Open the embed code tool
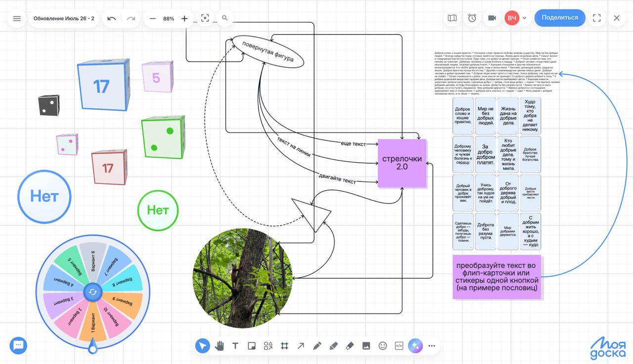This screenshot has width=633, height=364. (399, 346)
